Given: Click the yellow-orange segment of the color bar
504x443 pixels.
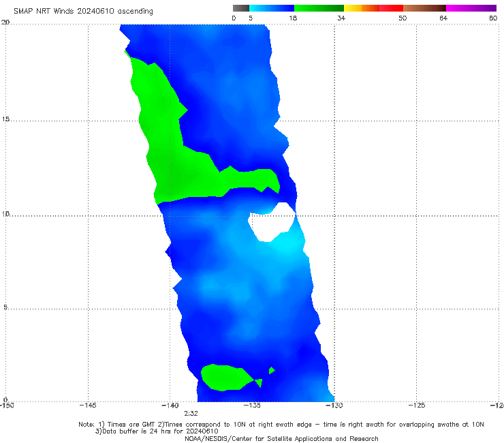Looking at the screenshot, I should [362, 8].
